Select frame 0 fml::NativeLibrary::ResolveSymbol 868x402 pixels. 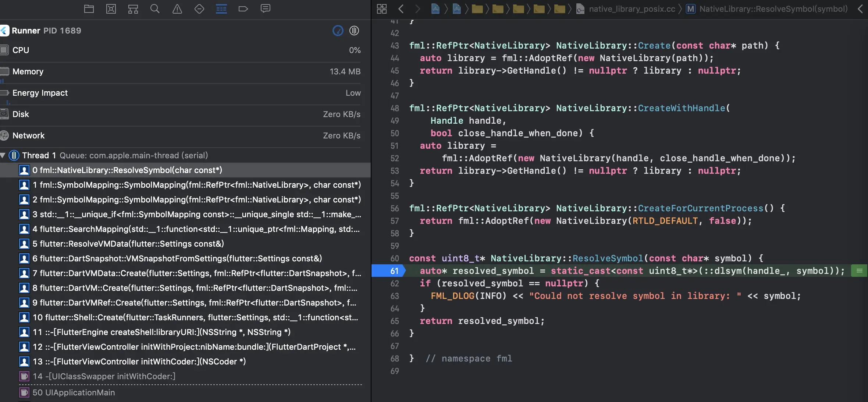coord(185,170)
